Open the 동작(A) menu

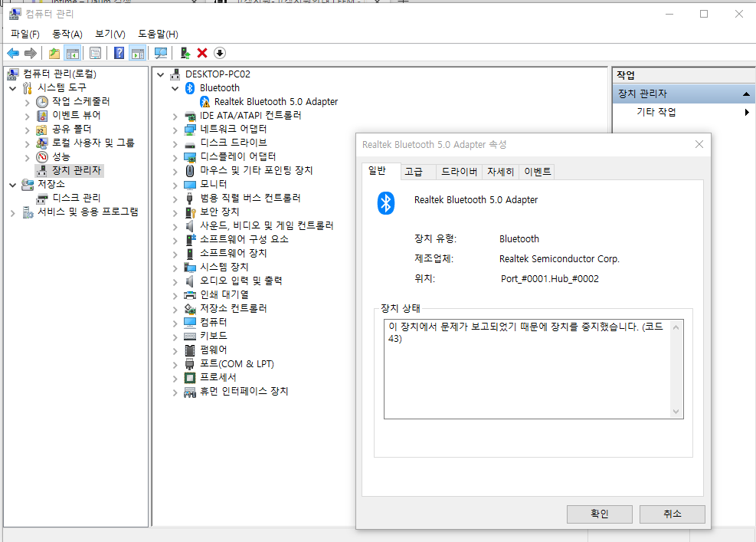pyautogui.click(x=67, y=34)
